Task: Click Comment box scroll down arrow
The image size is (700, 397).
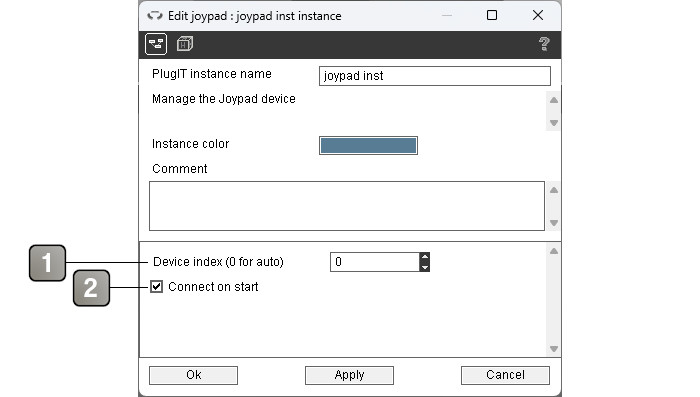Action: pos(554,223)
